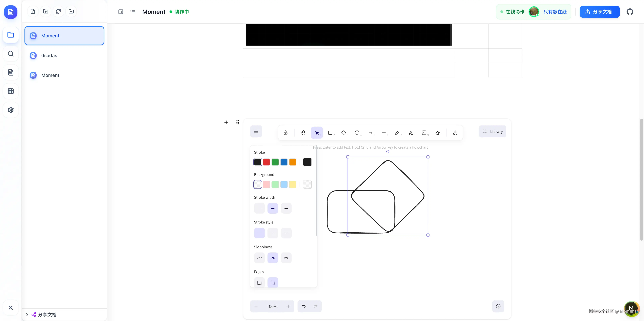644x321 pixels.
Task: Pick the Insert image tool
Action: 424,133
